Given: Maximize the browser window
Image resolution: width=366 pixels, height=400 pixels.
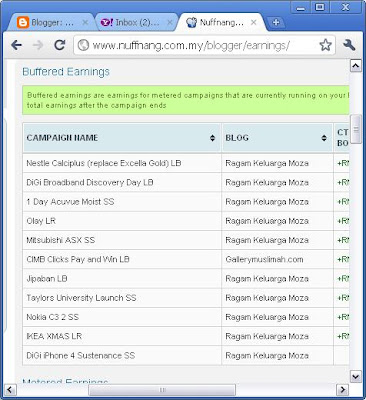Looking at the screenshot, I should pyautogui.click(x=319, y=7).
